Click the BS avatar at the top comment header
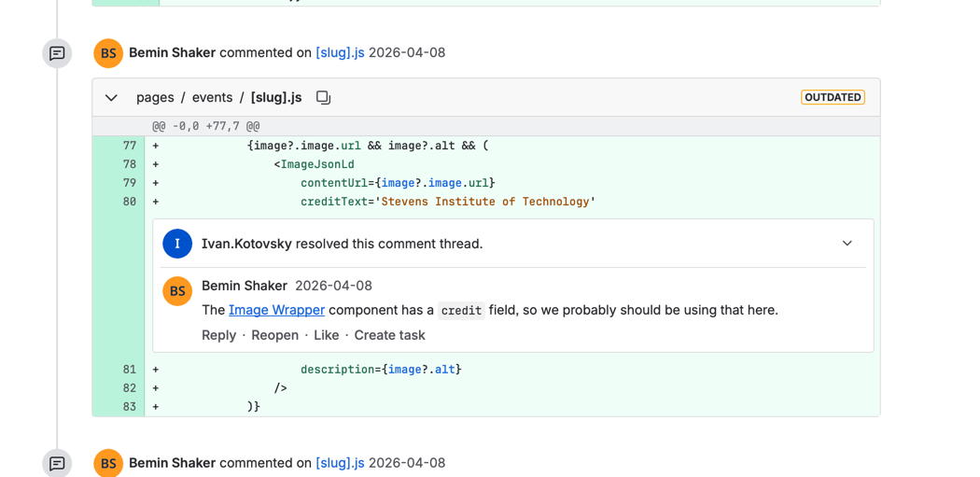The width and height of the screenshot is (980, 477). click(108, 53)
